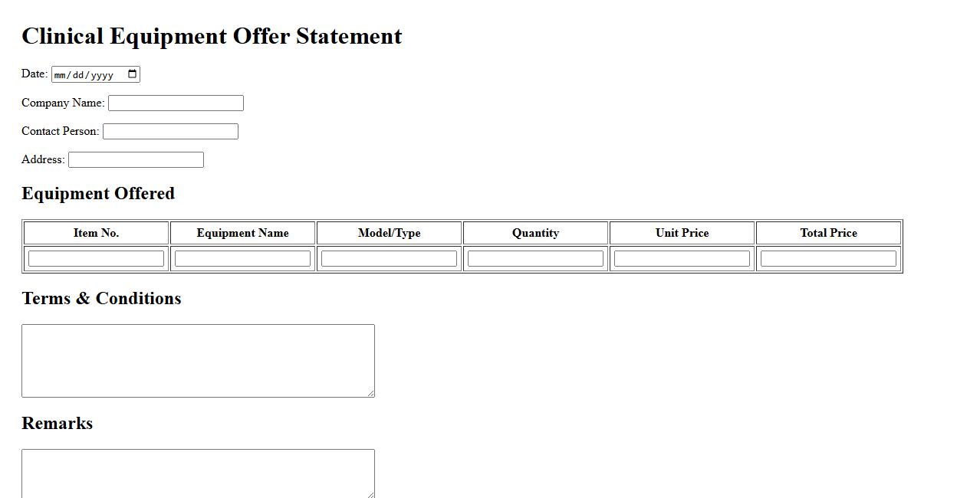Click the month segment of the Date field
This screenshot has height=498, width=980.
pyautogui.click(x=61, y=75)
